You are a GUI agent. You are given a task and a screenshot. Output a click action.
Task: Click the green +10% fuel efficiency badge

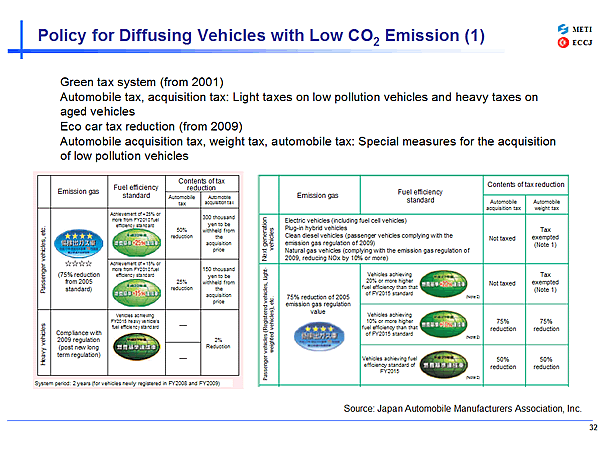443,324
